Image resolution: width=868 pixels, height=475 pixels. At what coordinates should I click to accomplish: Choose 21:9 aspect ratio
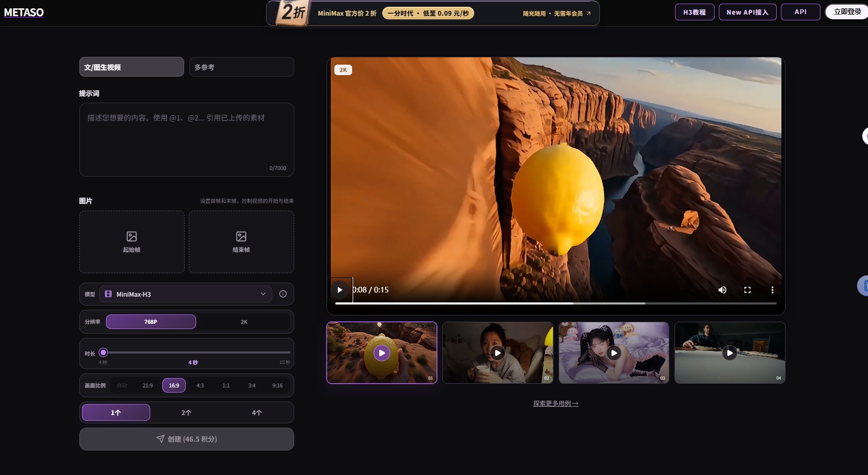point(148,386)
